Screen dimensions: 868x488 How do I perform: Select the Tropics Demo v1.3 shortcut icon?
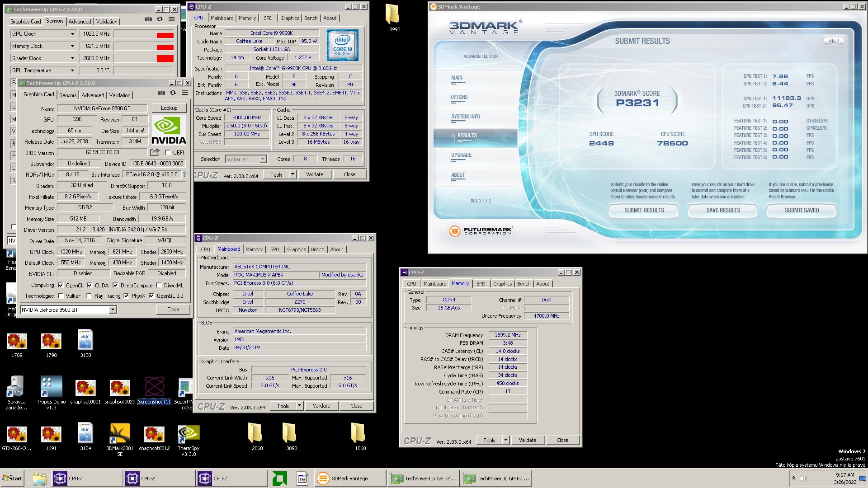(x=51, y=392)
